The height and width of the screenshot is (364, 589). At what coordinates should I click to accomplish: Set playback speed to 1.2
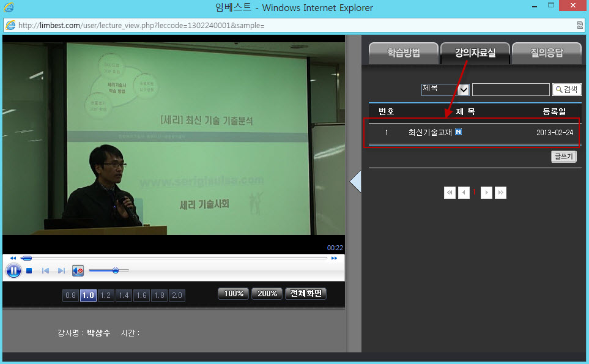106,295
